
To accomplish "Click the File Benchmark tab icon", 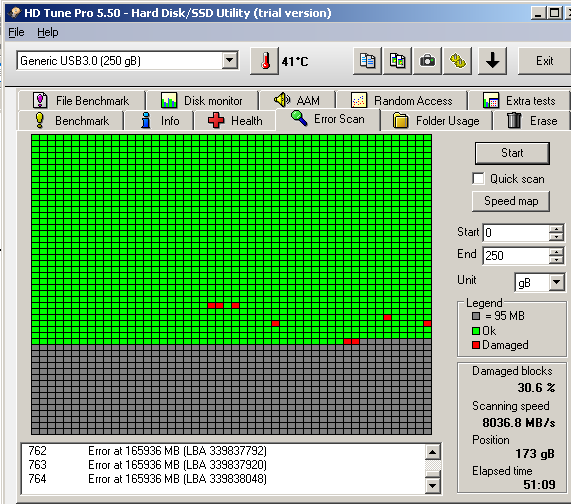I will click(x=40, y=100).
